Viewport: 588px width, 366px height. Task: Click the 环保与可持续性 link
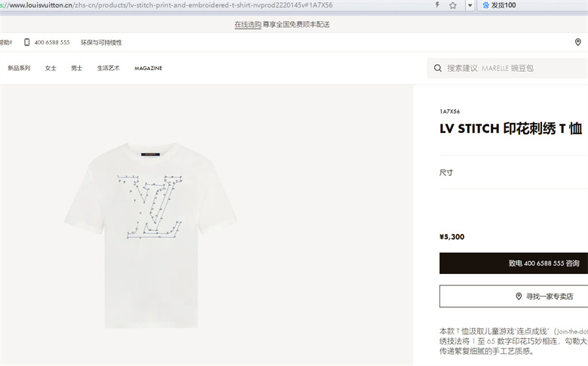click(101, 42)
